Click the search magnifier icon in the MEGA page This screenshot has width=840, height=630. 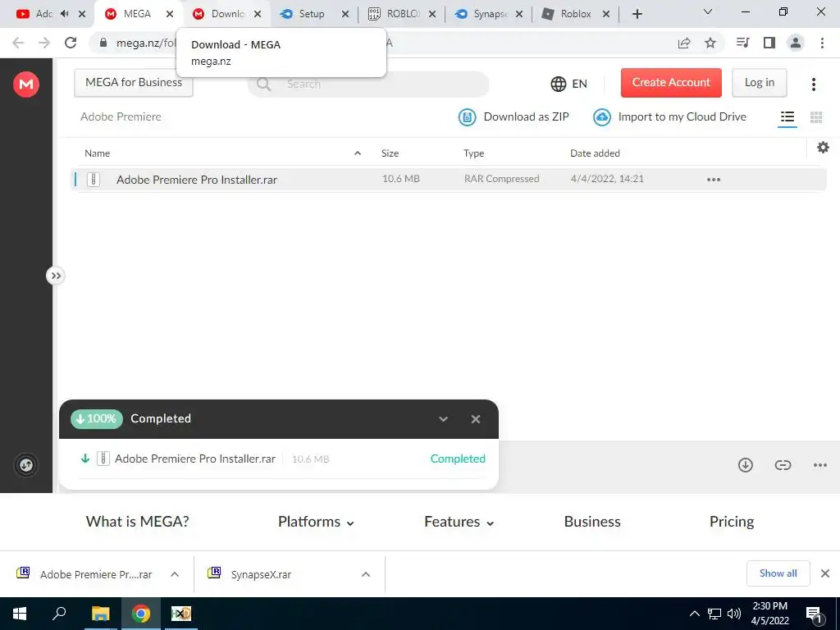(263, 84)
